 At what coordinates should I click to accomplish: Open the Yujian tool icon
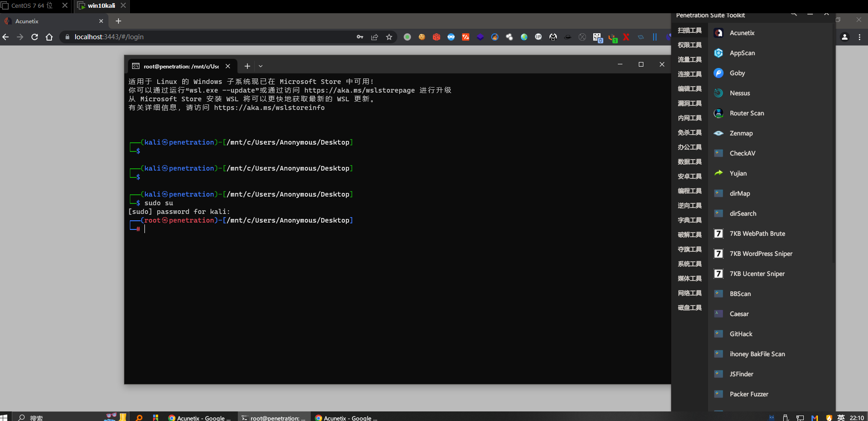coord(719,173)
